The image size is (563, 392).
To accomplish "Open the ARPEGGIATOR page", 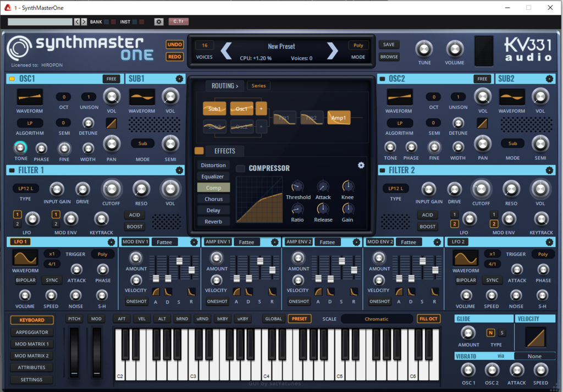I will 31,332.
